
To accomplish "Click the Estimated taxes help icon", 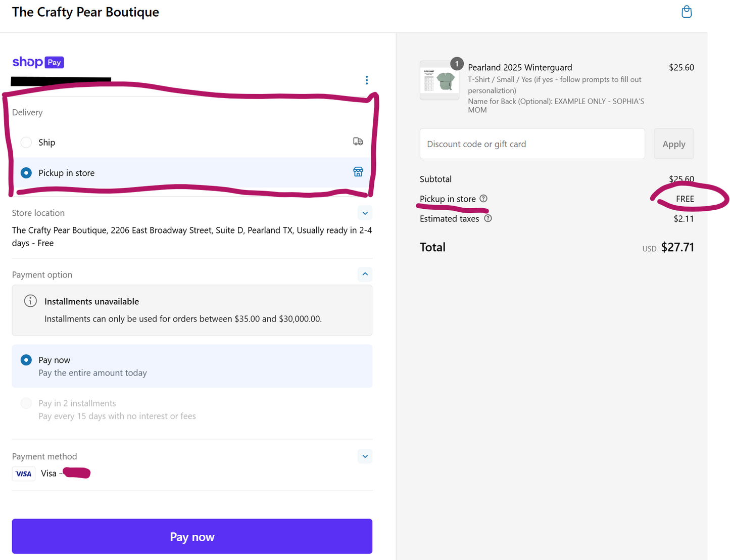I will click(x=488, y=218).
